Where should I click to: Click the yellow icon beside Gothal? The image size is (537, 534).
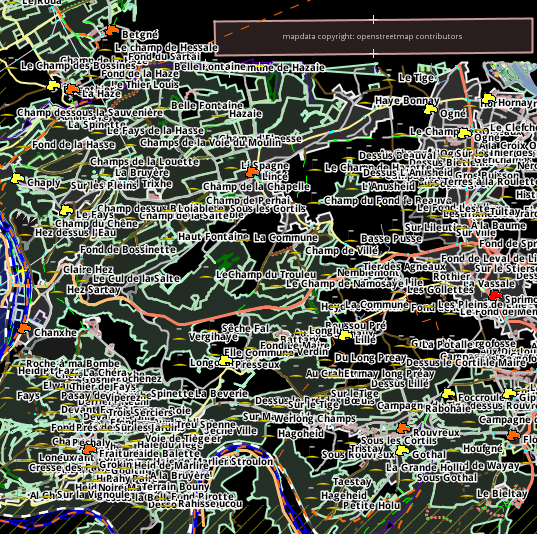pos(402,450)
